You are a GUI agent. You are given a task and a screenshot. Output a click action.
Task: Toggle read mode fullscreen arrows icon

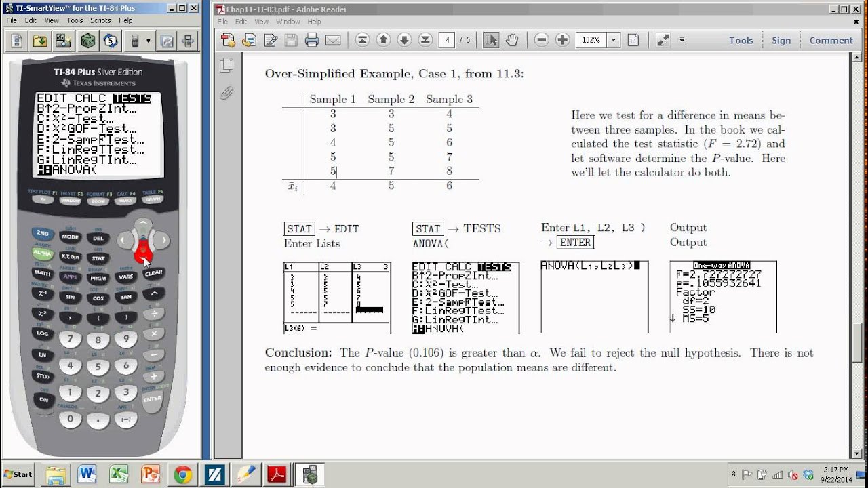click(x=663, y=40)
